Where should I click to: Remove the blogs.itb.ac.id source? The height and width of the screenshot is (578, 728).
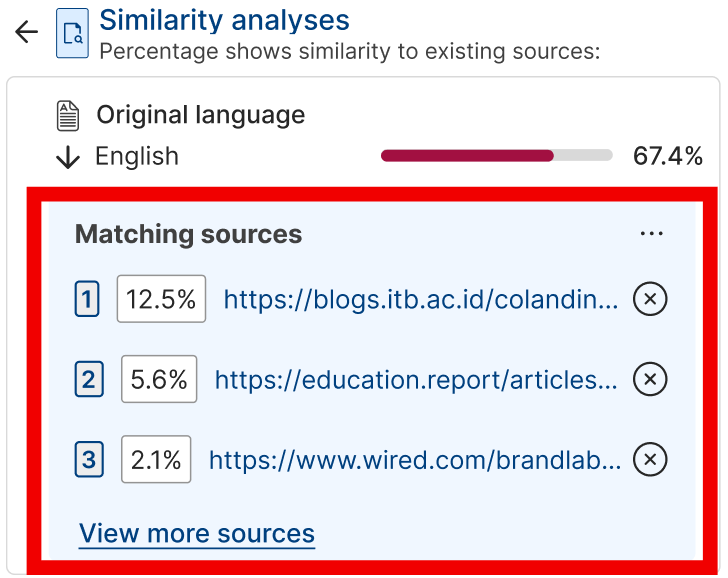(x=650, y=299)
